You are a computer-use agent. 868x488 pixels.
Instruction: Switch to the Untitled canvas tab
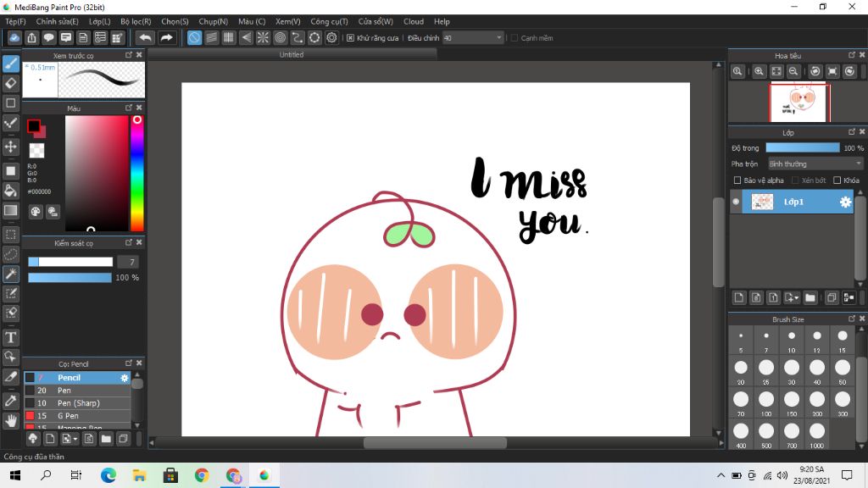click(x=292, y=55)
